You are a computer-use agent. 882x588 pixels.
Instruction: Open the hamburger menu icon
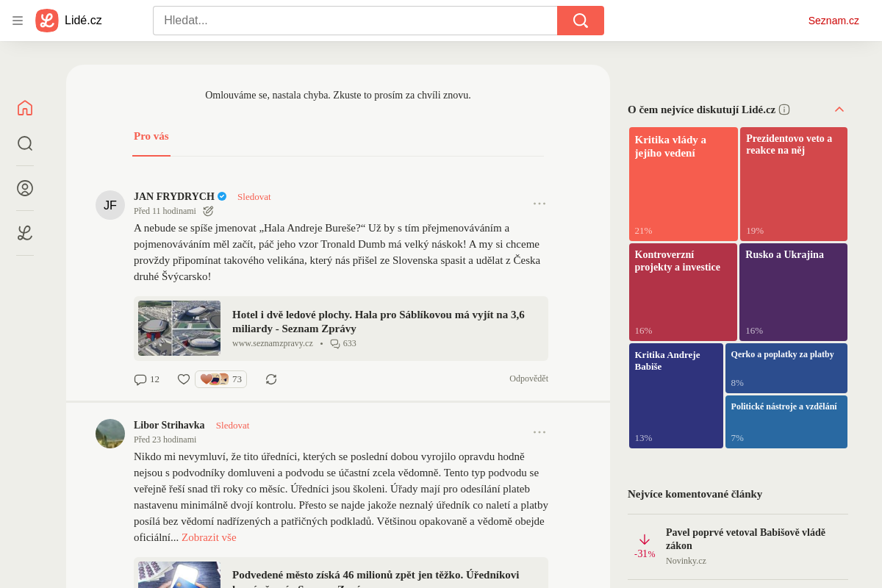point(18,21)
